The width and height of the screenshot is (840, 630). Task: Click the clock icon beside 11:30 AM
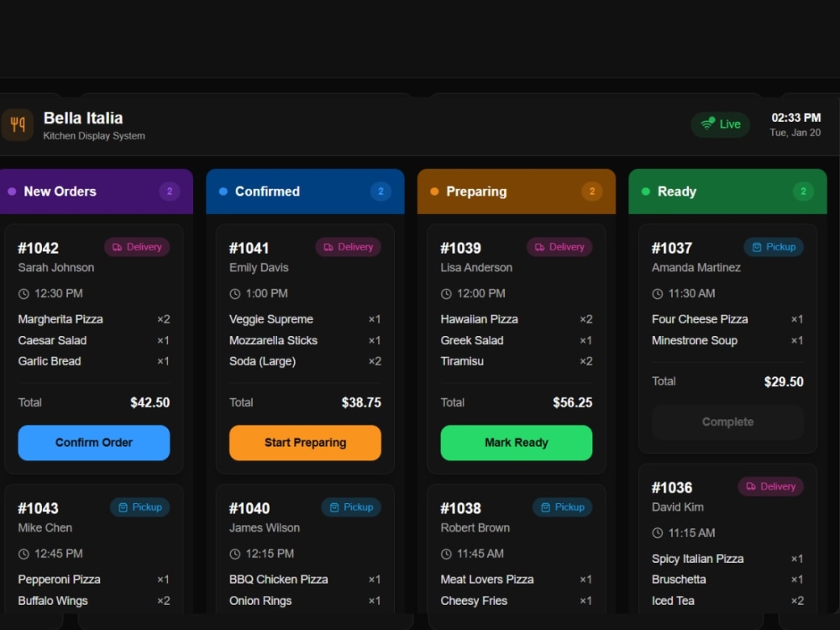pyautogui.click(x=658, y=293)
